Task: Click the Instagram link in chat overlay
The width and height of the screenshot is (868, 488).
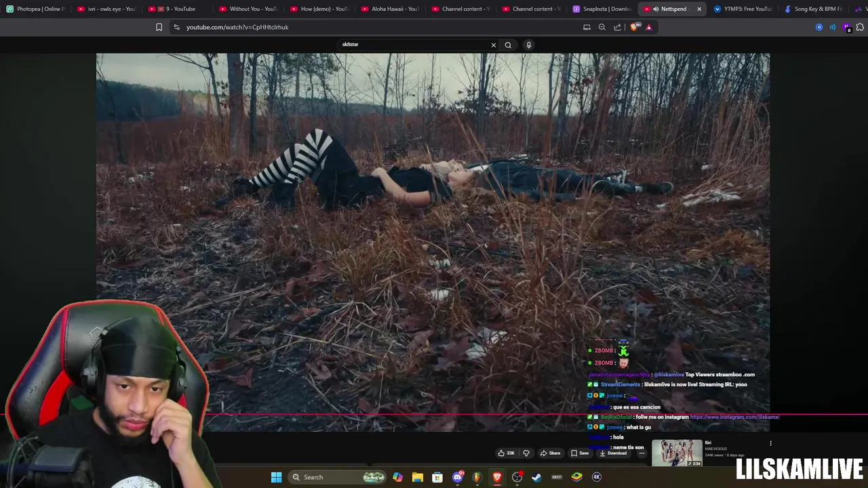Action: coord(734,417)
